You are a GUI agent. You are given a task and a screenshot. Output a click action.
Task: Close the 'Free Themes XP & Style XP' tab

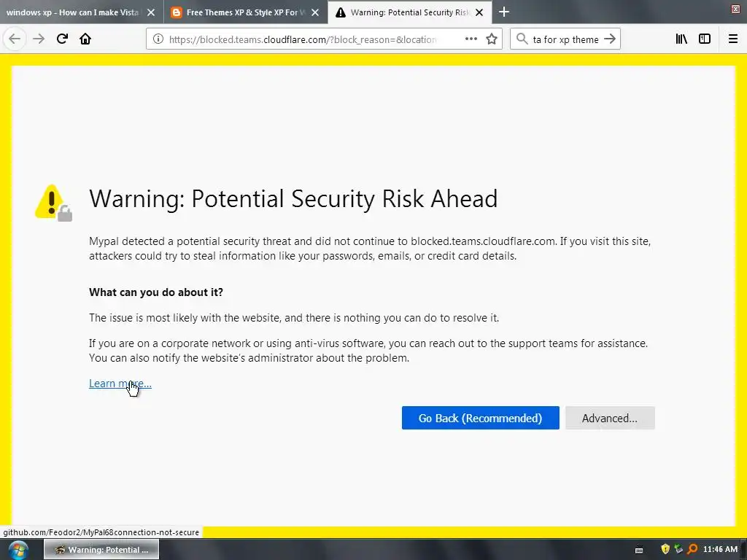pyautogui.click(x=315, y=12)
